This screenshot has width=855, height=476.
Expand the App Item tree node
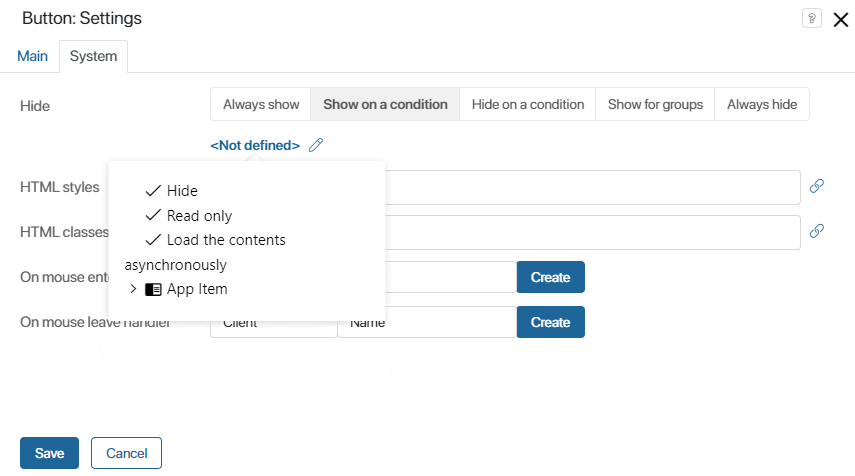click(133, 290)
